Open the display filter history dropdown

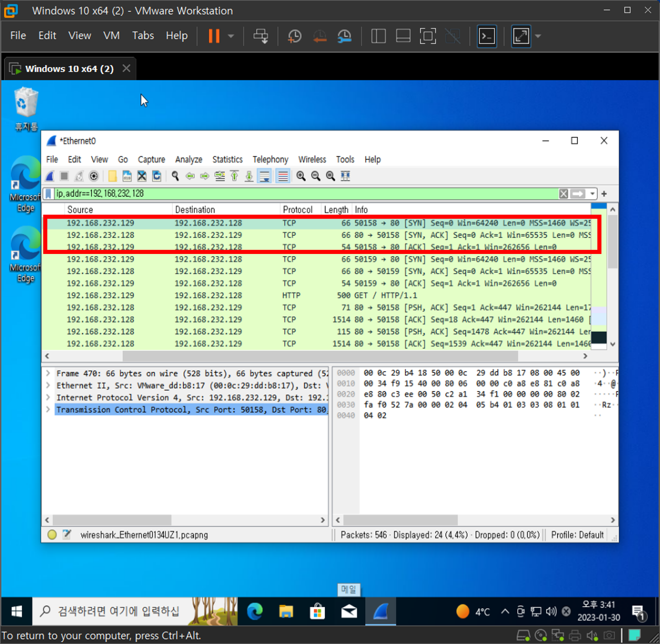(x=592, y=194)
